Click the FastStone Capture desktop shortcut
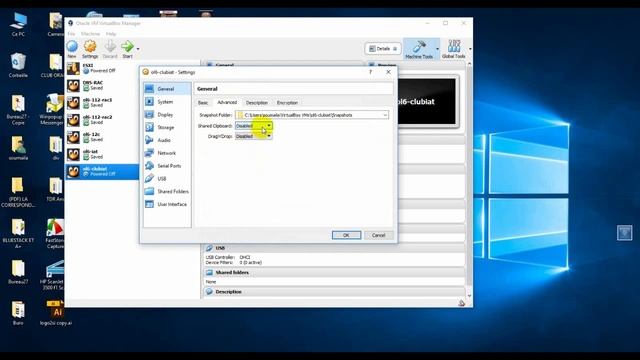Viewport: 640px width, 360px height. (x=54, y=233)
